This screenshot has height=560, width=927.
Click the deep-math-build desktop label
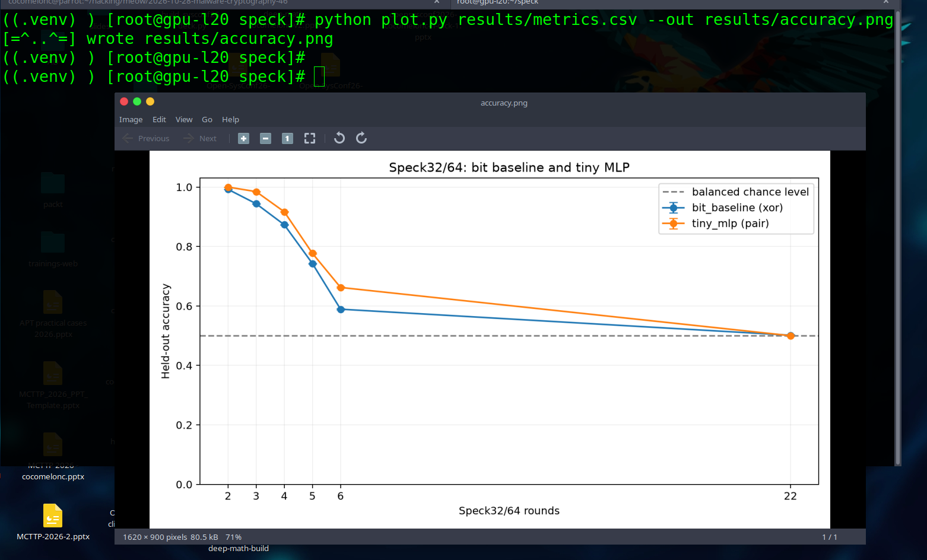point(239,548)
